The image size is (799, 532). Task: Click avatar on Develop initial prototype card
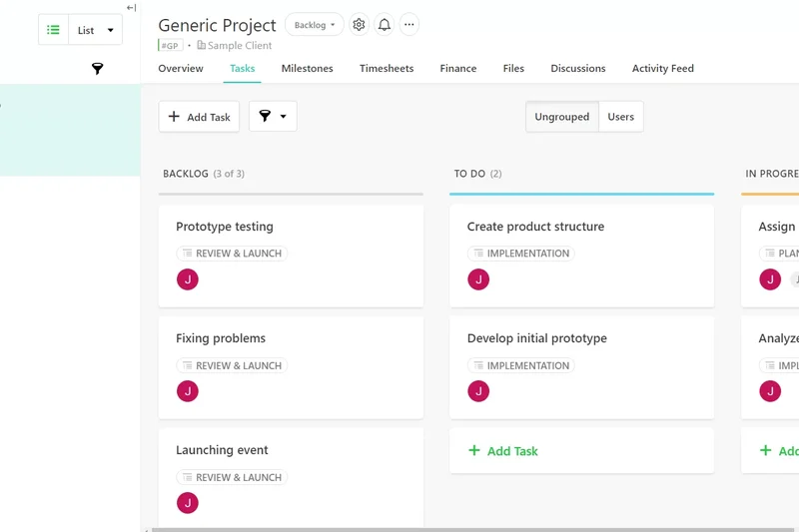coord(478,391)
